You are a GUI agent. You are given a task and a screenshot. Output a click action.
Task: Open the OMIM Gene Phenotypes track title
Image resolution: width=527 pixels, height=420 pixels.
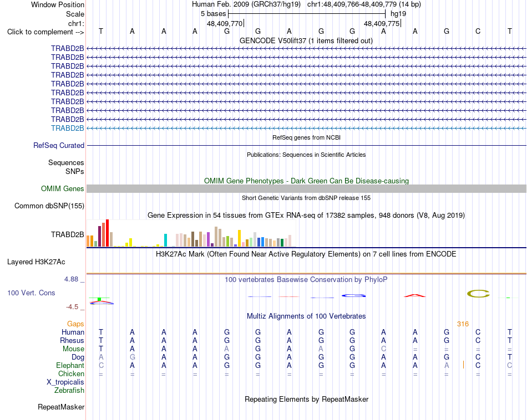[306, 181]
